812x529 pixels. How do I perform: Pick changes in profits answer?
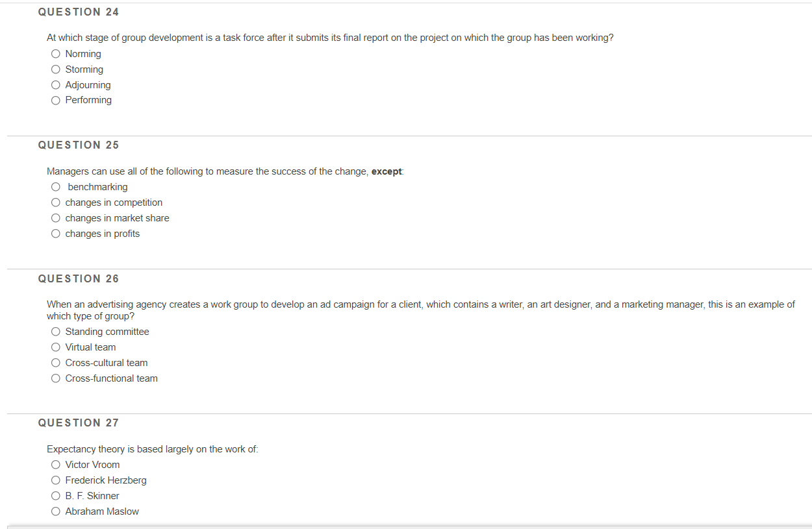(x=55, y=233)
